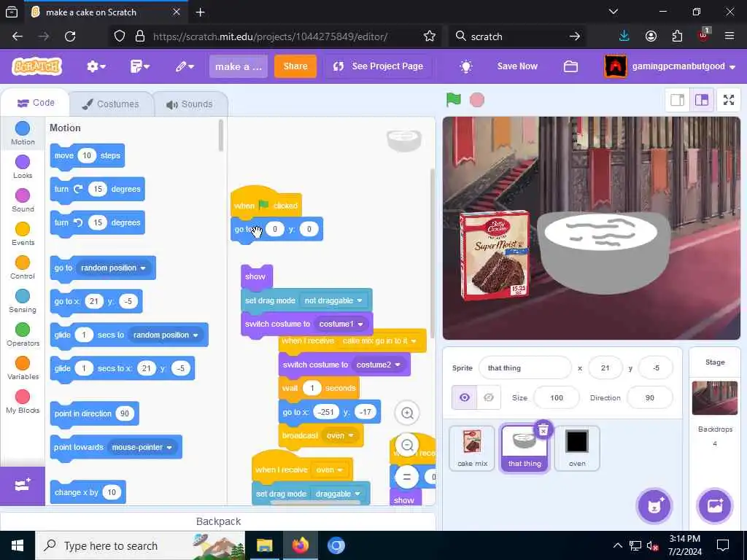The image size is (747, 560).
Task: Open Tutorials lightbulb icon
Action: (466, 66)
